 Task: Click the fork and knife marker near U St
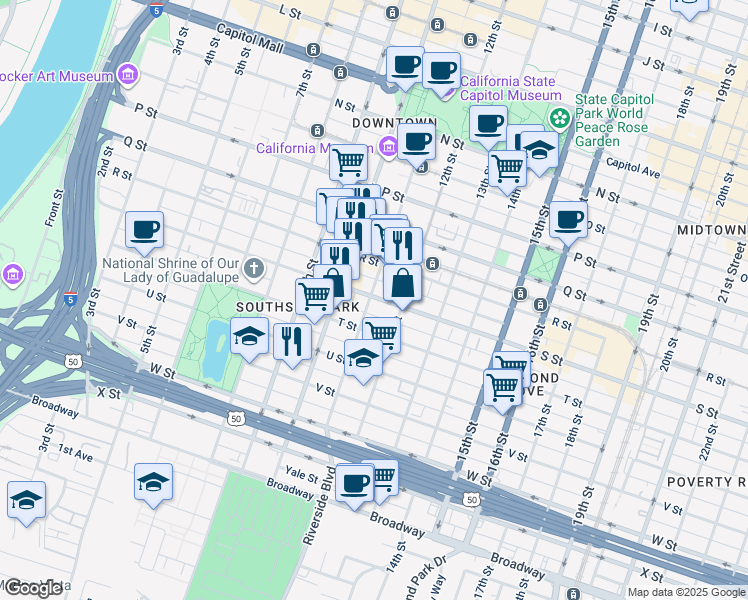(292, 341)
